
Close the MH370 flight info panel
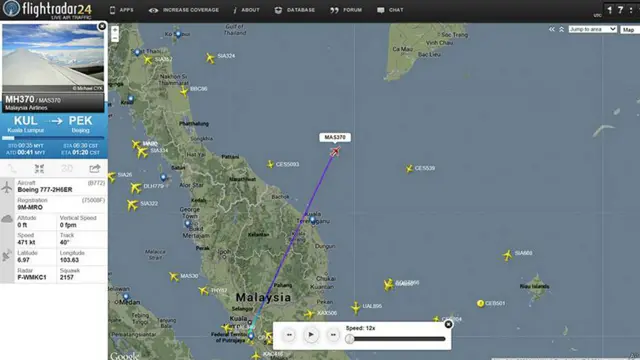[102, 27]
